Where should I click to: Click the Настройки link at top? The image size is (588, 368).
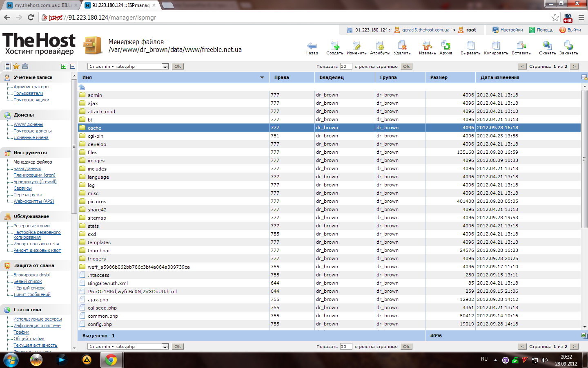[x=512, y=30]
